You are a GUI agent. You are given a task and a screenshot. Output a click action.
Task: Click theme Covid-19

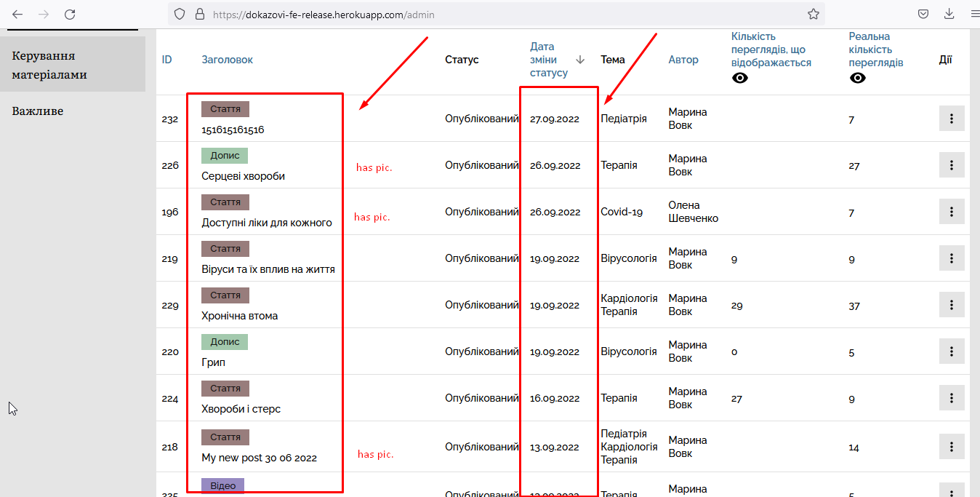pos(622,212)
